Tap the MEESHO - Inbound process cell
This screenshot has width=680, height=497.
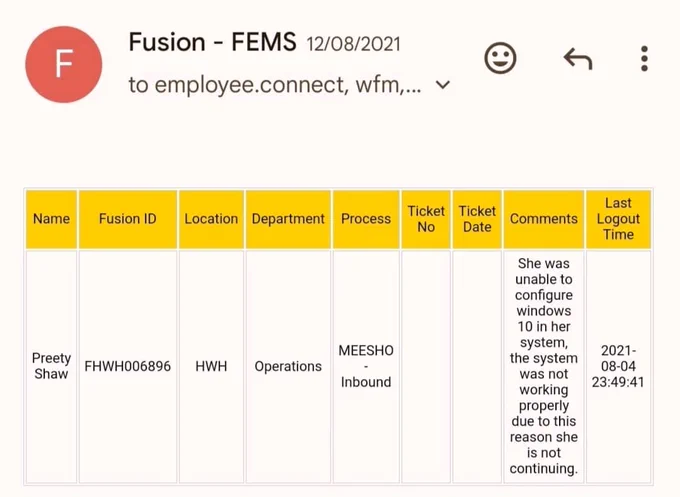tap(366, 366)
